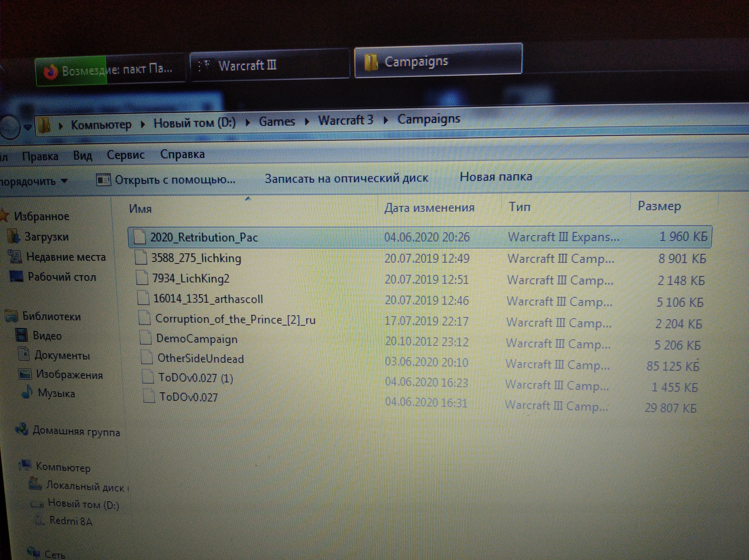The height and width of the screenshot is (560, 749).
Task: Sort by Размер column header
Action: [x=659, y=206]
